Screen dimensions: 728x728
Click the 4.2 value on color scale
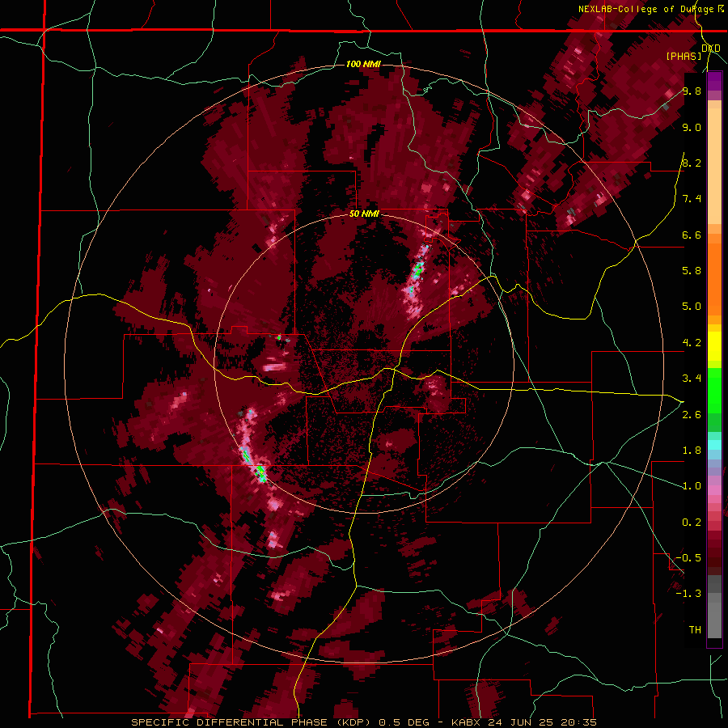(x=692, y=343)
